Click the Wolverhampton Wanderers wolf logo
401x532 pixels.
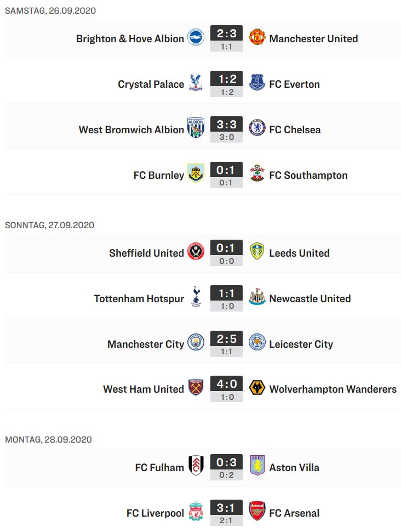coord(257,387)
